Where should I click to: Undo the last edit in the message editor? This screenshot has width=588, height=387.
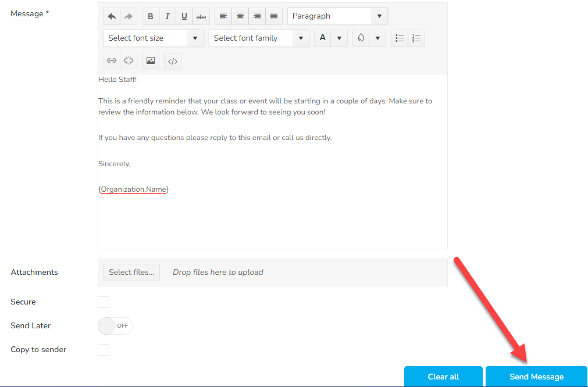112,16
